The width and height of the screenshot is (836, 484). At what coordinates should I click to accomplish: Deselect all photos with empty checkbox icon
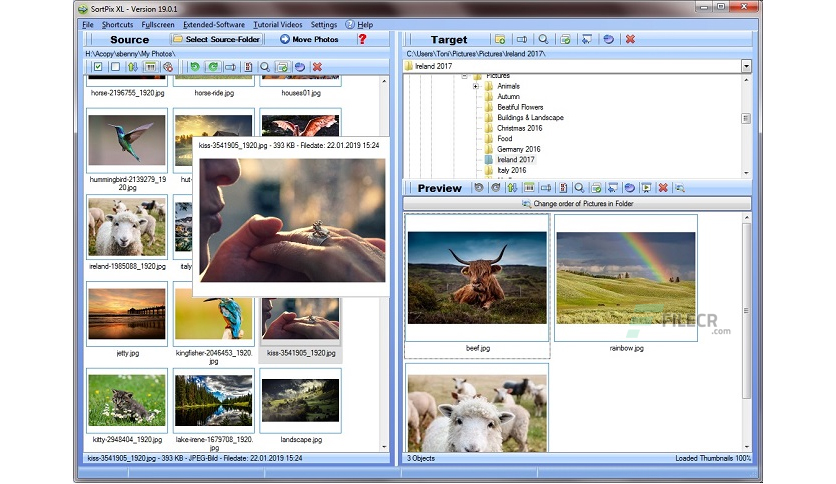115,67
